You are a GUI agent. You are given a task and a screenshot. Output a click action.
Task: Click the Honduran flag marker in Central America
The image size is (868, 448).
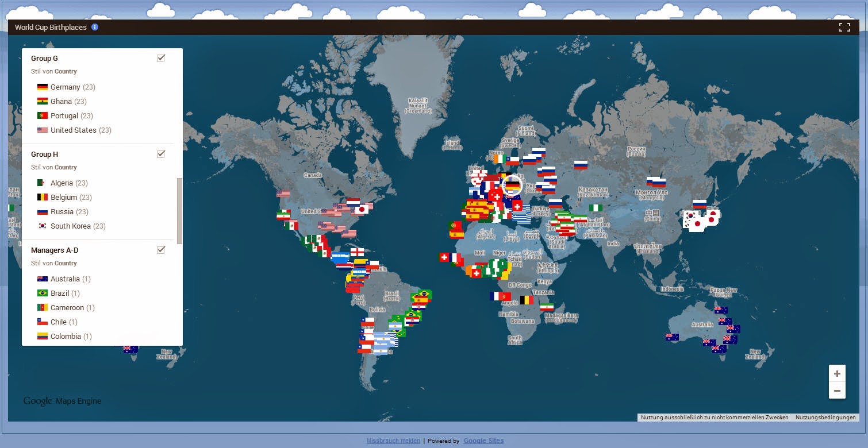click(339, 257)
